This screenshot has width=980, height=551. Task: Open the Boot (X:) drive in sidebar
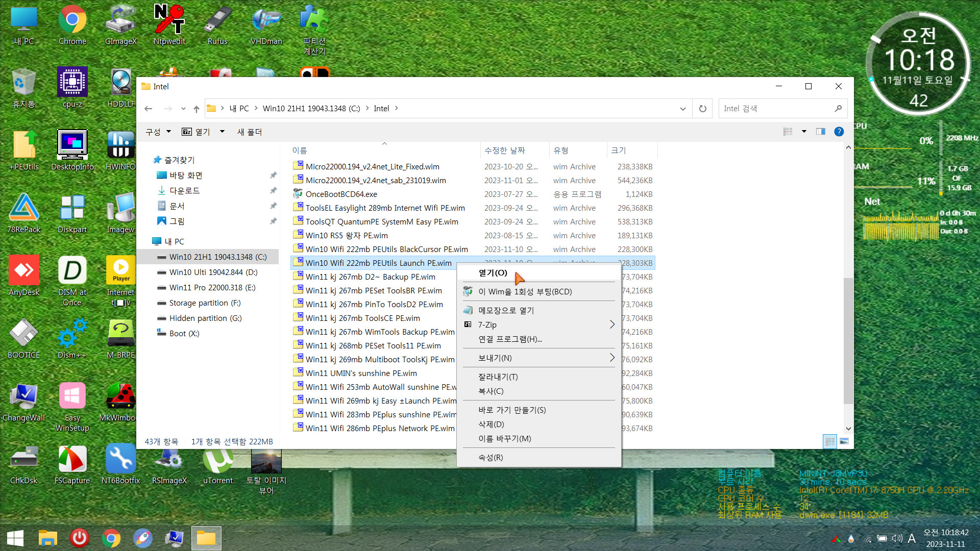184,333
